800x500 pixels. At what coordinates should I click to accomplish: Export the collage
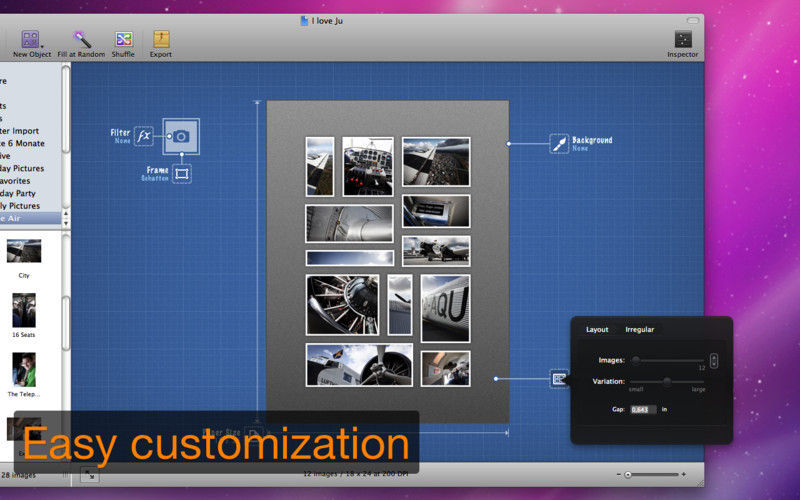(161, 43)
